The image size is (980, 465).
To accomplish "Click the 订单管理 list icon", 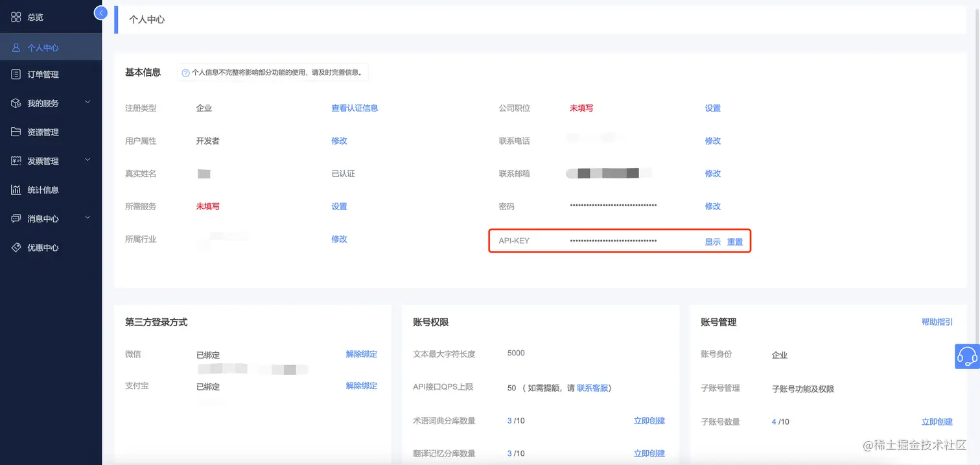I will pyautogui.click(x=16, y=75).
